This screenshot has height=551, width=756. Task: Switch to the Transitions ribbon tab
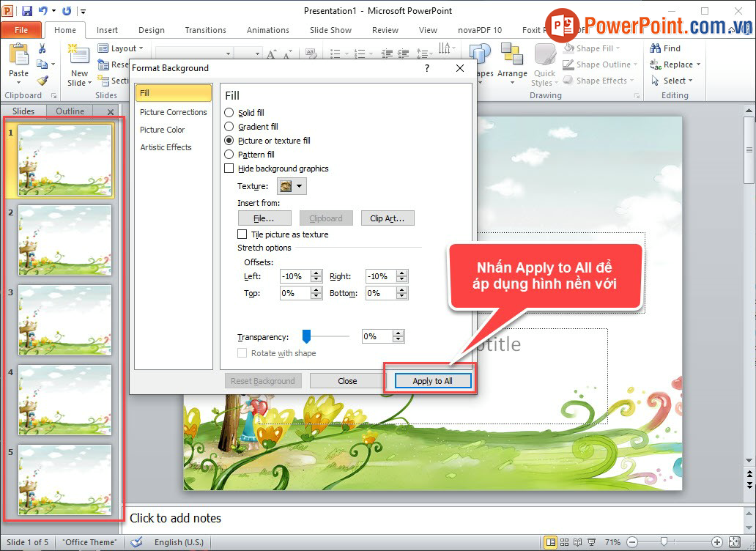click(205, 30)
